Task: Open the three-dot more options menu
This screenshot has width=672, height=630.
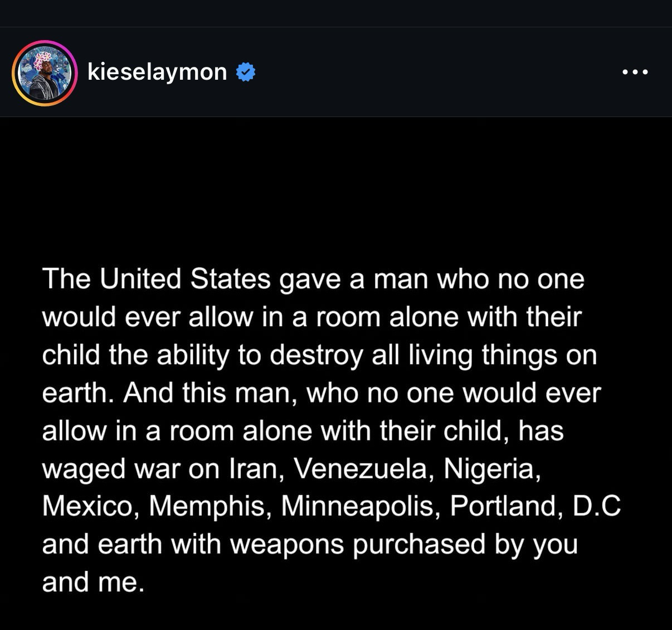Action: (635, 72)
